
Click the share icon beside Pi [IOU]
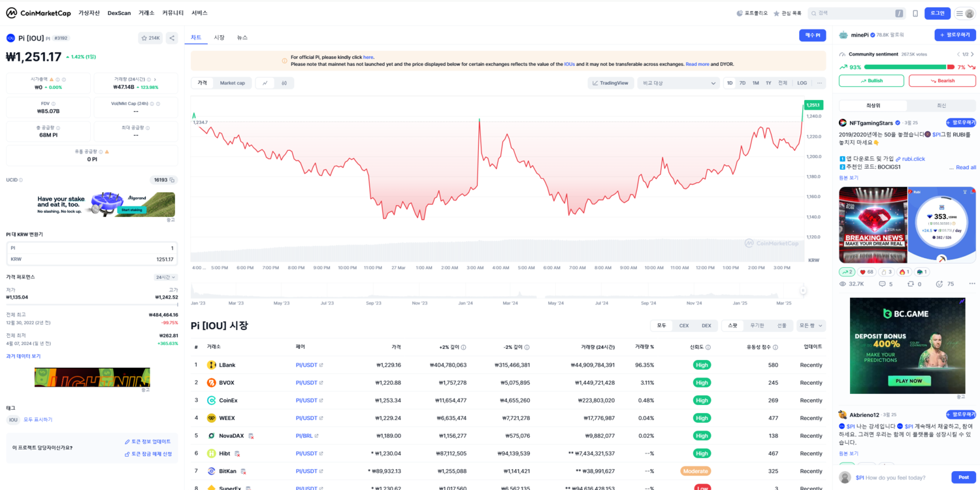coord(172,38)
